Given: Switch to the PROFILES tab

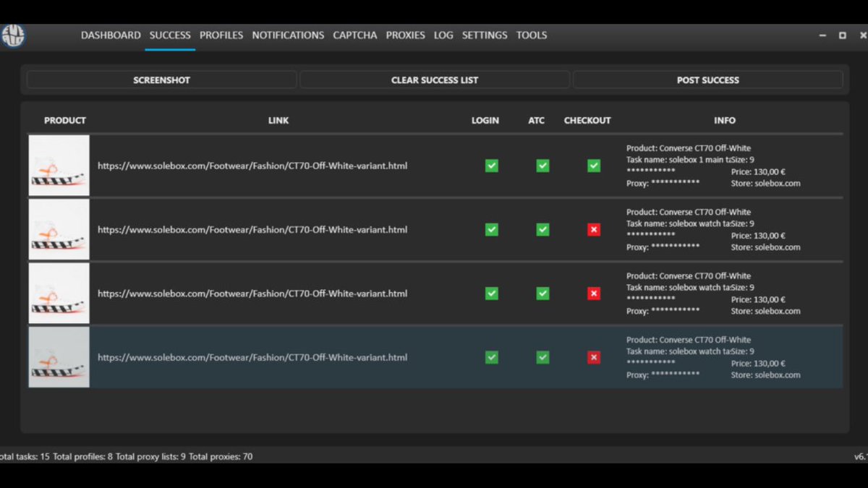Looking at the screenshot, I should coord(221,35).
